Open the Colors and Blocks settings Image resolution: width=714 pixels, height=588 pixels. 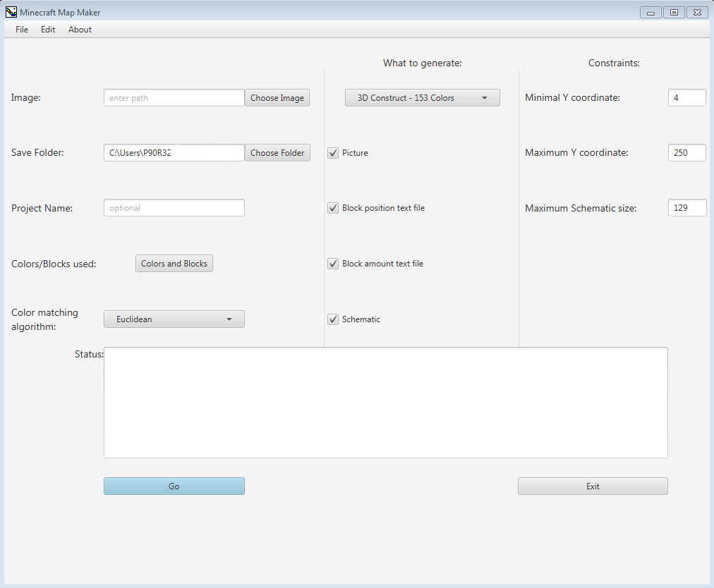tap(174, 264)
